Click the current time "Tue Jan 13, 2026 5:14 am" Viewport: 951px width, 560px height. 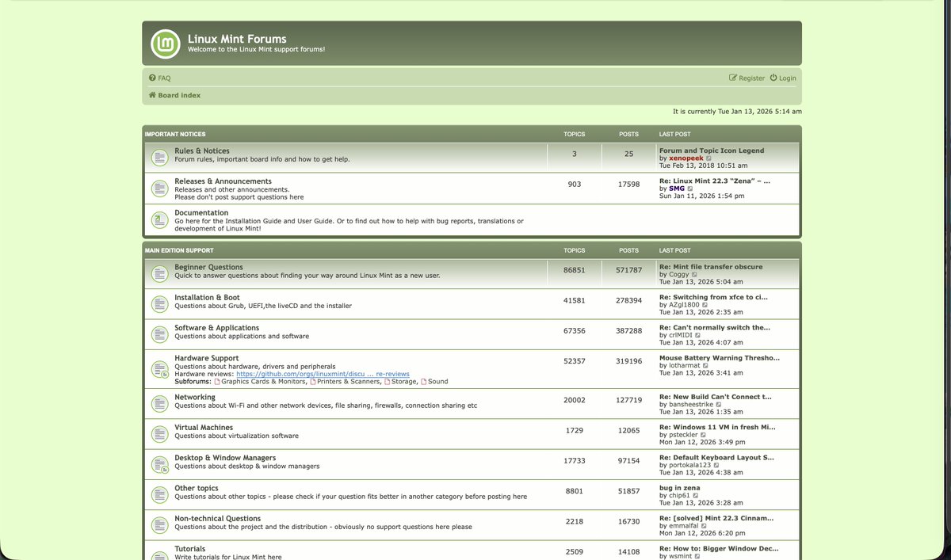click(x=759, y=112)
